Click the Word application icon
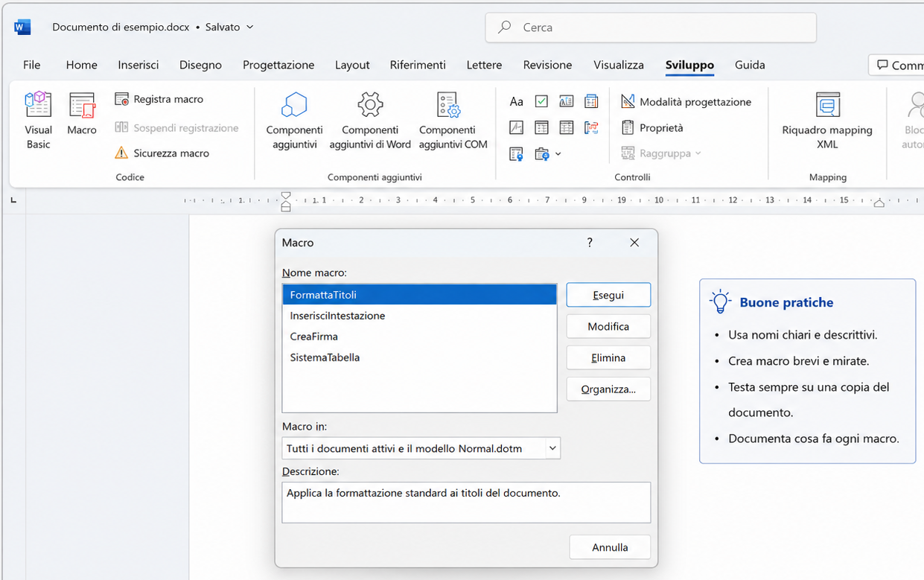The height and width of the screenshot is (580, 924). click(22, 27)
